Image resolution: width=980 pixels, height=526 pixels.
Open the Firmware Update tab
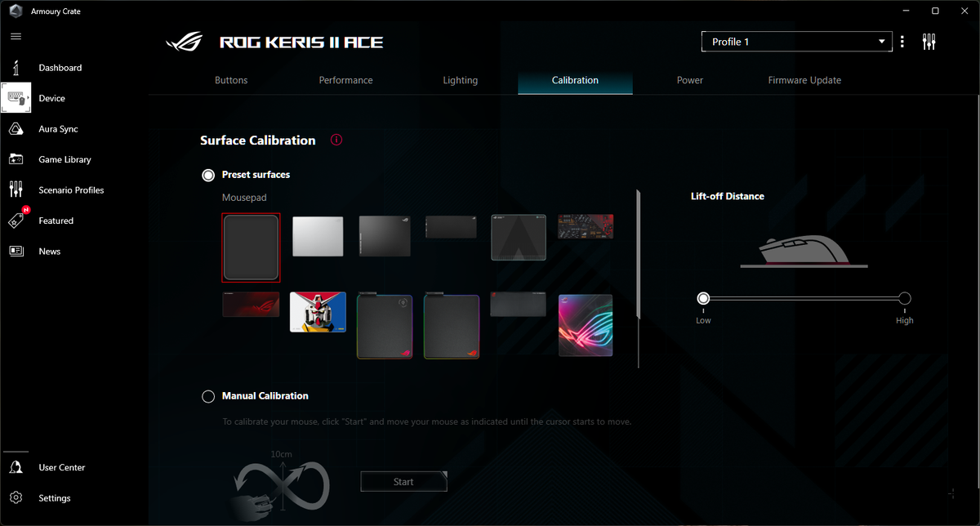point(804,80)
